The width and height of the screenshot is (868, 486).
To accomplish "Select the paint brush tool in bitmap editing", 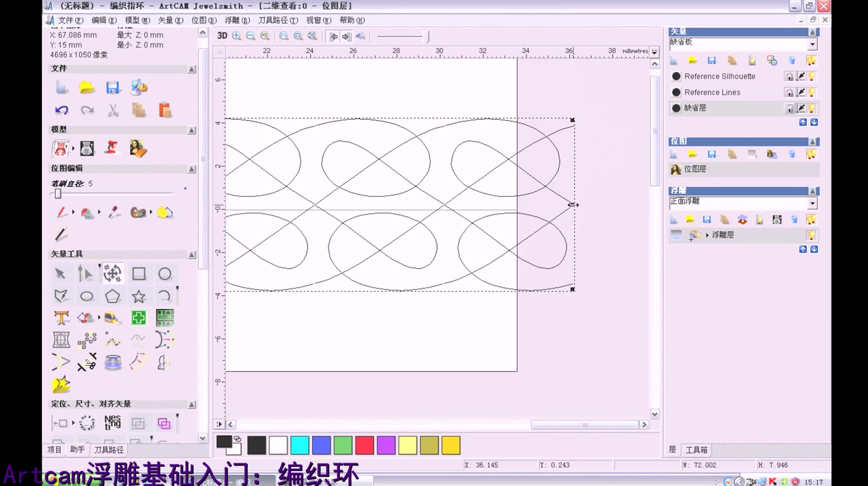I will [x=61, y=212].
